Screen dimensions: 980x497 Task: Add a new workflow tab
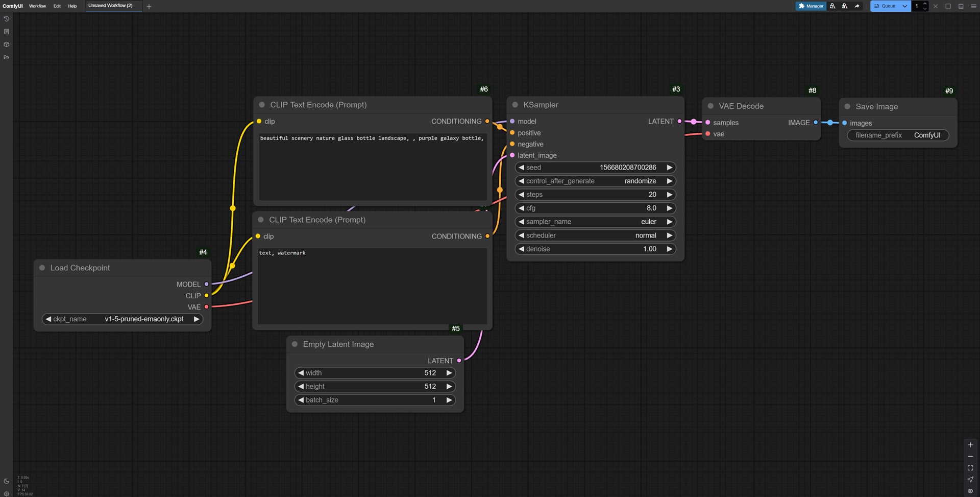pos(149,7)
